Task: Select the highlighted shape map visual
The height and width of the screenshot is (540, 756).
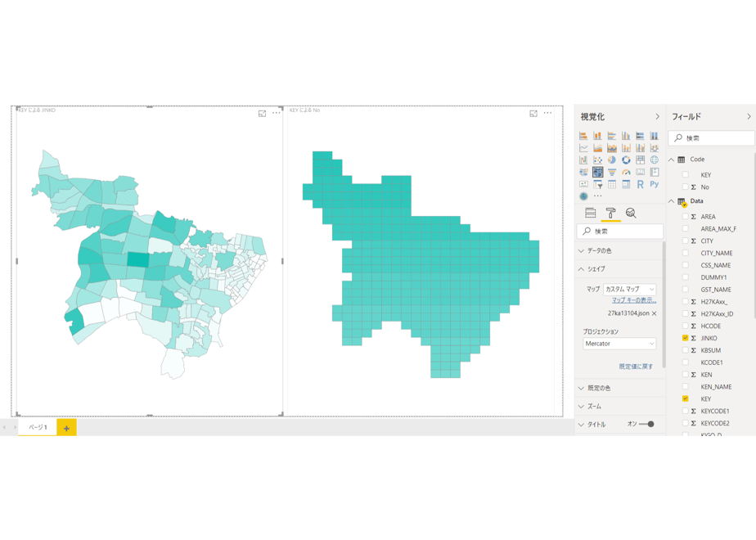Action: click(x=597, y=172)
